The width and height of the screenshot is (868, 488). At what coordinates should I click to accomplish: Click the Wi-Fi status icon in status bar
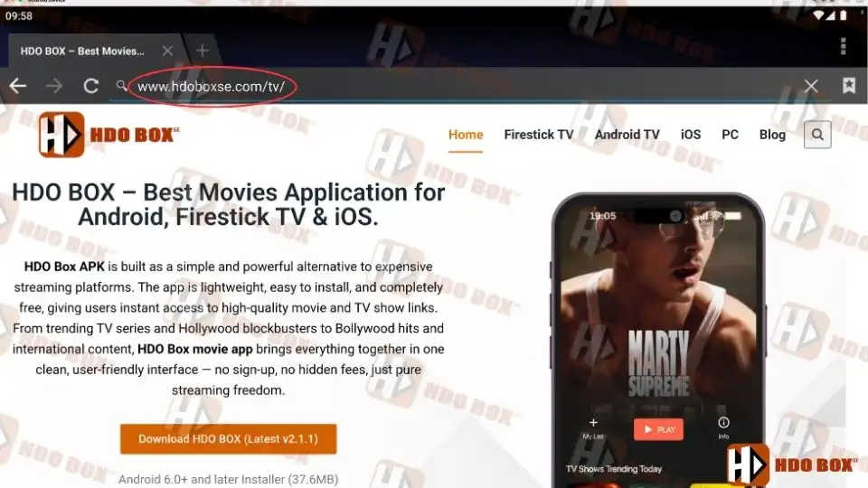pyautogui.click(x=818, y=15)
